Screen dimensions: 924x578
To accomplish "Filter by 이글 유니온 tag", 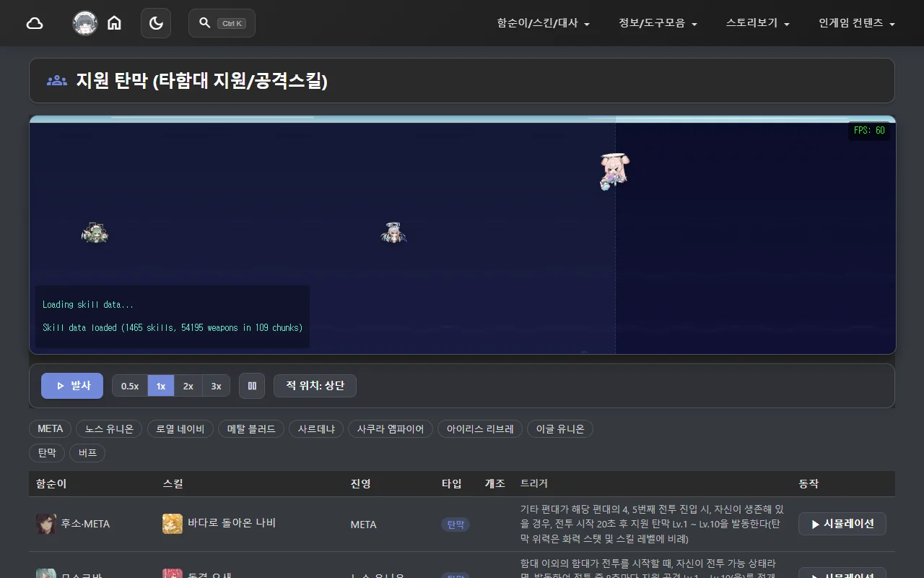I will (560, 429).
